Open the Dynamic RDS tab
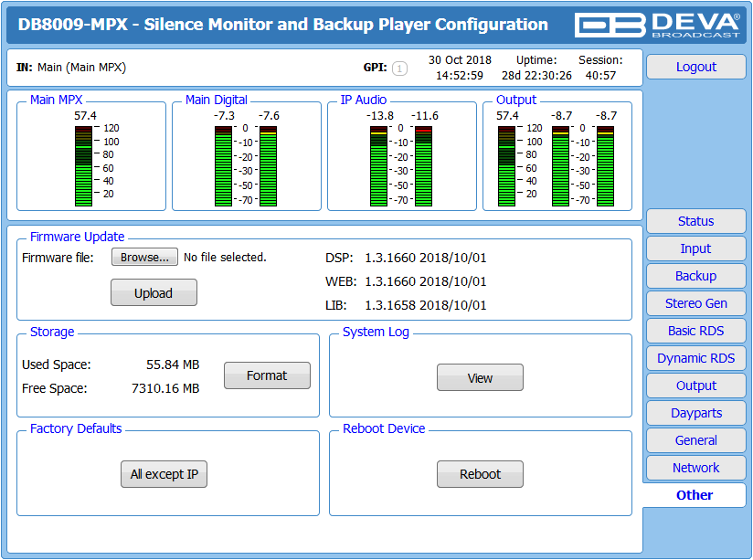 695,358
